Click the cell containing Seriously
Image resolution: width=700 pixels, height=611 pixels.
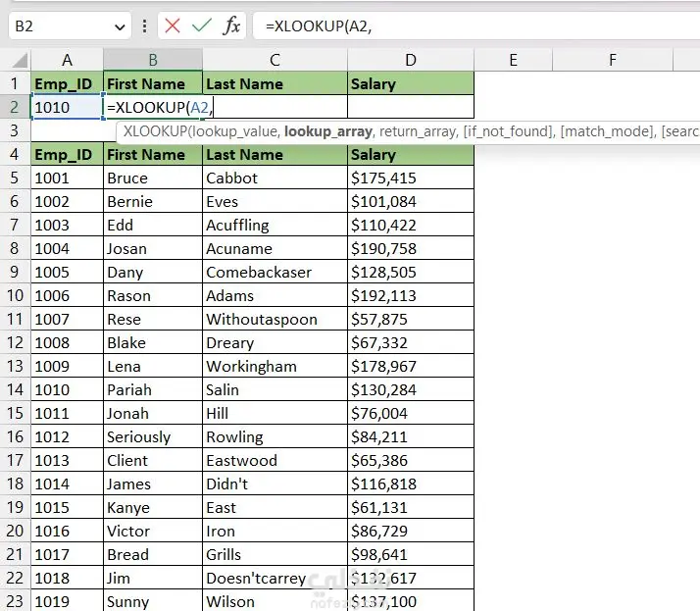(x=153, y=436)
